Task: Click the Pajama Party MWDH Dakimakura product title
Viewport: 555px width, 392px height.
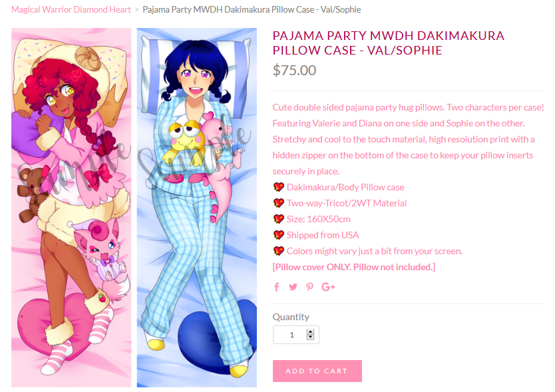Action: tap(388, 43)
